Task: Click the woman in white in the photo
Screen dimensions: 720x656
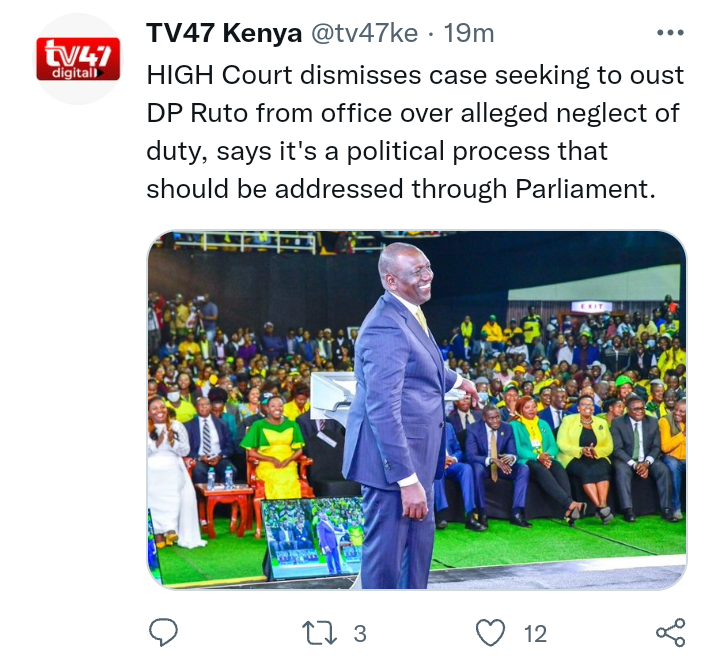Action: pos(169,471)
